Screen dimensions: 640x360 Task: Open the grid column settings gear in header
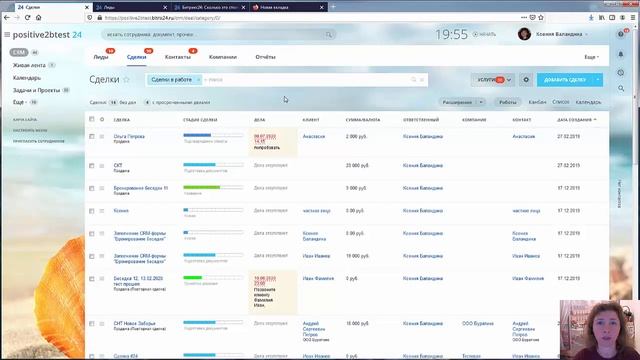point(102,120)
